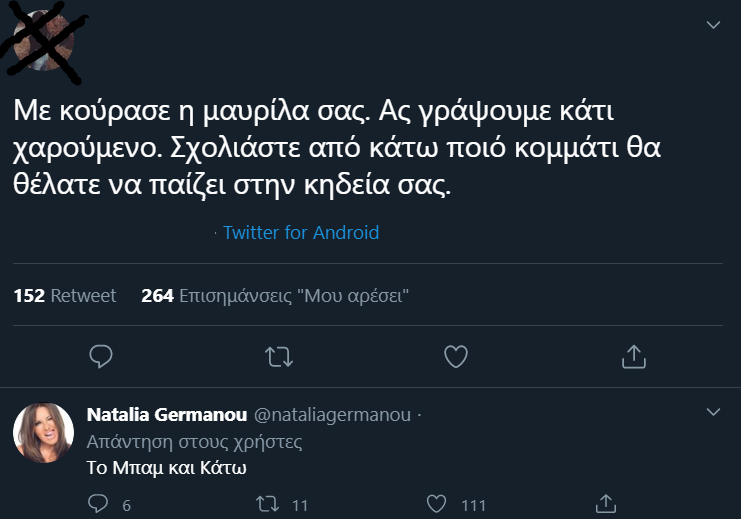Click the crossed-out profile avatar of the tweet author

42,42
